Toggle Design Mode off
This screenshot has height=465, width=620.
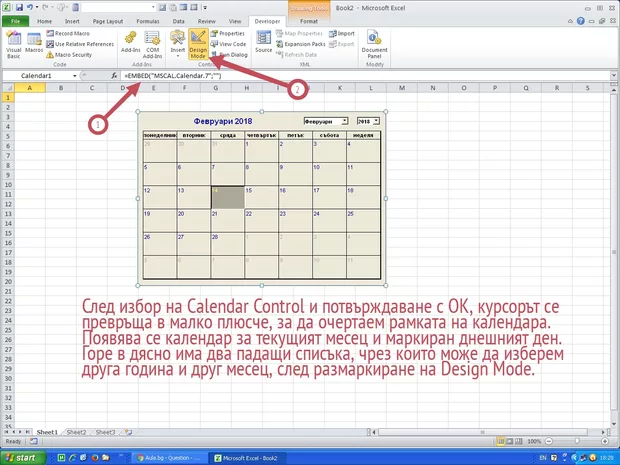[198, 44]
